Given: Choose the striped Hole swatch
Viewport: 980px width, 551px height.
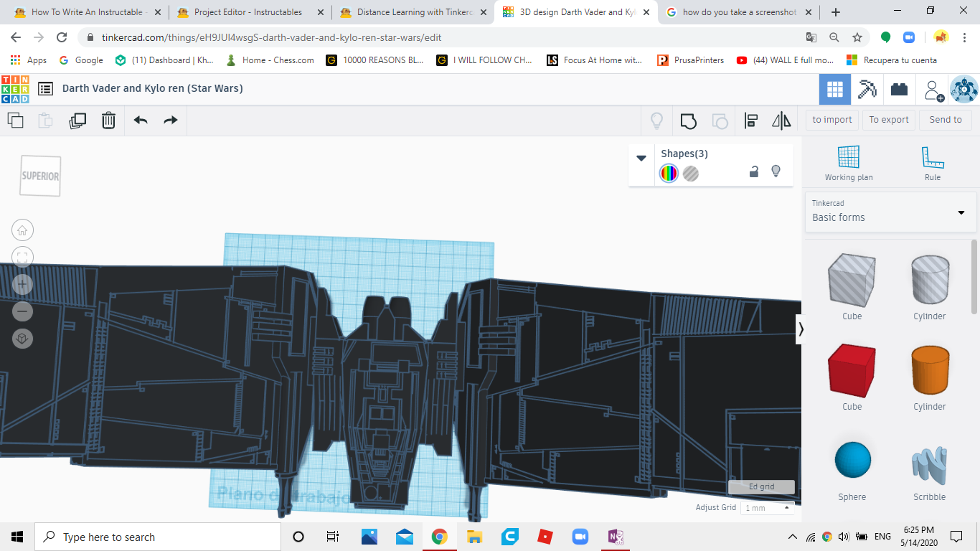Looking at the screenshot, I should (x=691, y=173).
